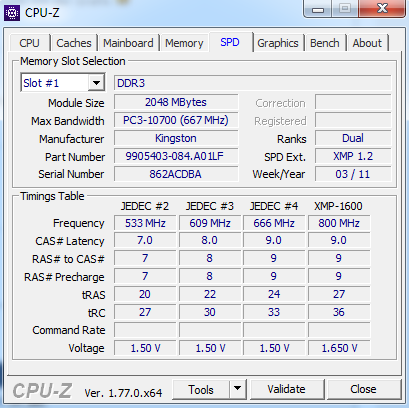
Task: Open the Tools dropdown arrow
Action: [237, 389]
